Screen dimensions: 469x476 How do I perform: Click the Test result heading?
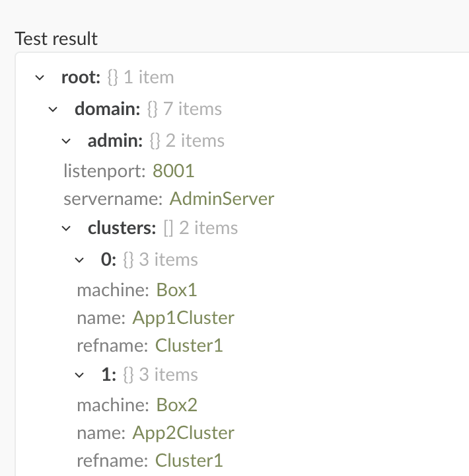point(56,39)
